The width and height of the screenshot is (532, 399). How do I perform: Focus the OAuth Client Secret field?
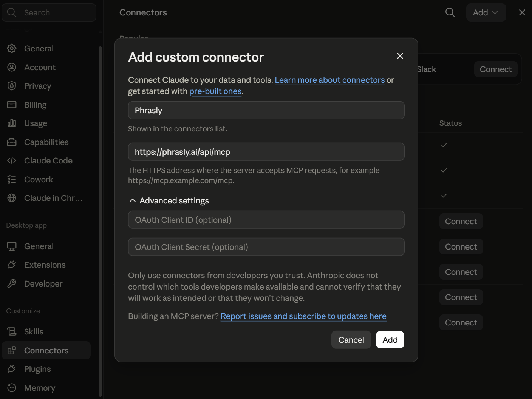coord(266,247)
